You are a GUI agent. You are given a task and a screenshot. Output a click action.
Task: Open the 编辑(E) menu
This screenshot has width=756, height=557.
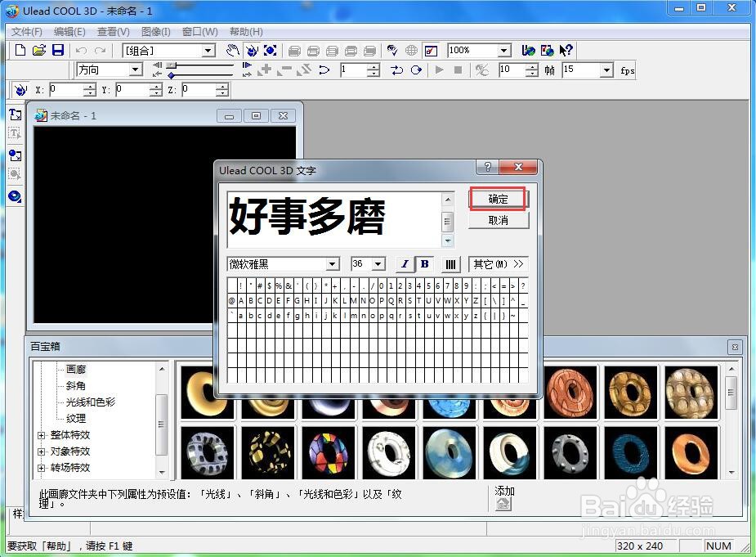pos(69,32)
